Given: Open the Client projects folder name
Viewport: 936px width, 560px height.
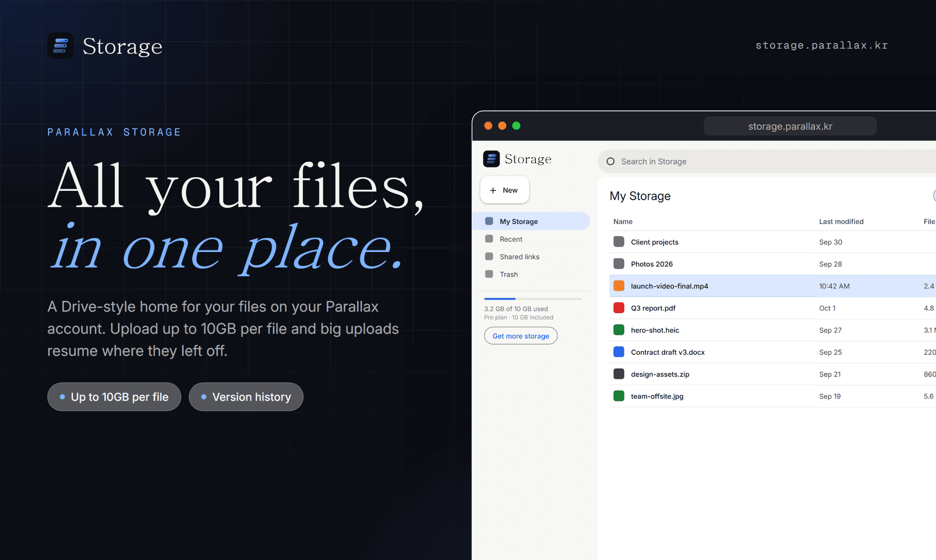Looking at the screenshot, I should (654, 242).
